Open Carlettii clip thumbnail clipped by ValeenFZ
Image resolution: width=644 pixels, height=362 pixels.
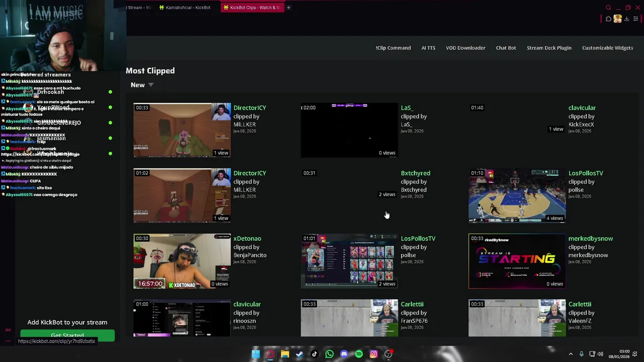(x=517, y=318)
